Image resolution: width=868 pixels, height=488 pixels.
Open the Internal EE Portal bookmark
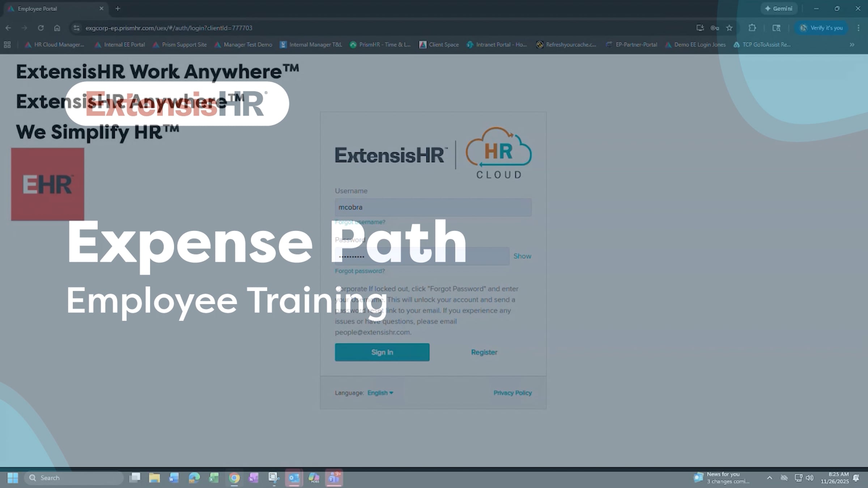tap(120, 44)
